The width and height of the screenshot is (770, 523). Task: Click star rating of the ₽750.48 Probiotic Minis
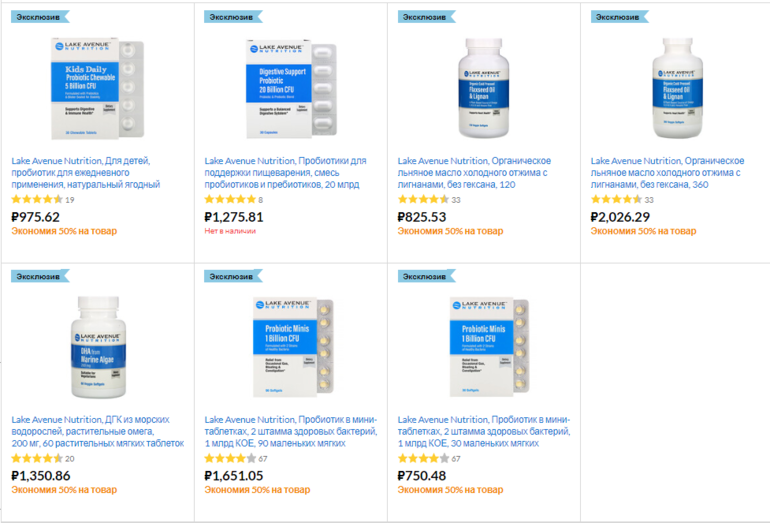coord(423,458)
